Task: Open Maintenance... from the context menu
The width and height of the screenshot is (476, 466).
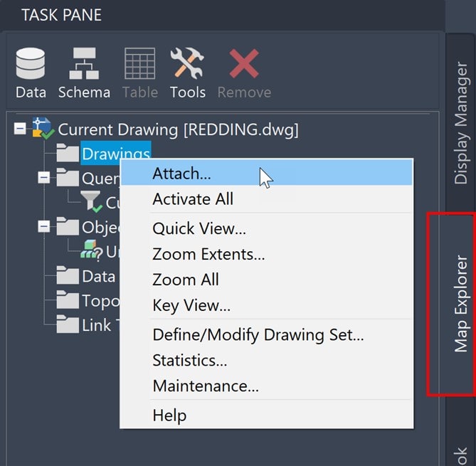Action: coord(267,386)
